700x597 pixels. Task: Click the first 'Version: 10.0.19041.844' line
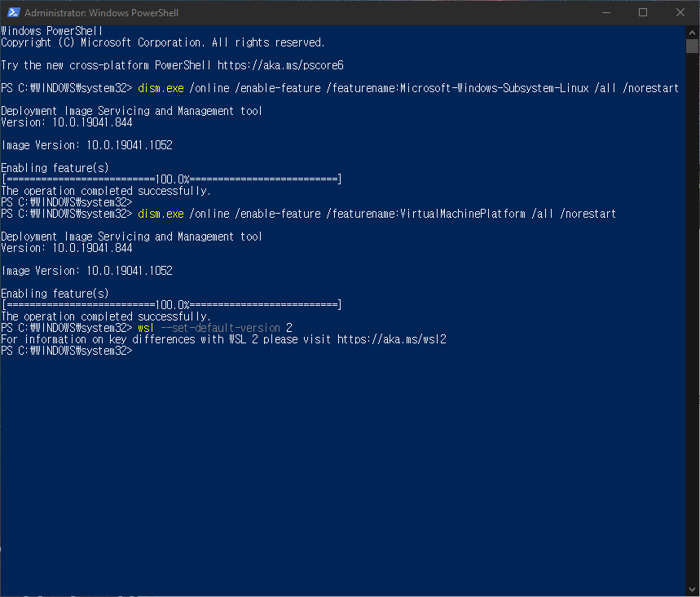click(67, 122)
